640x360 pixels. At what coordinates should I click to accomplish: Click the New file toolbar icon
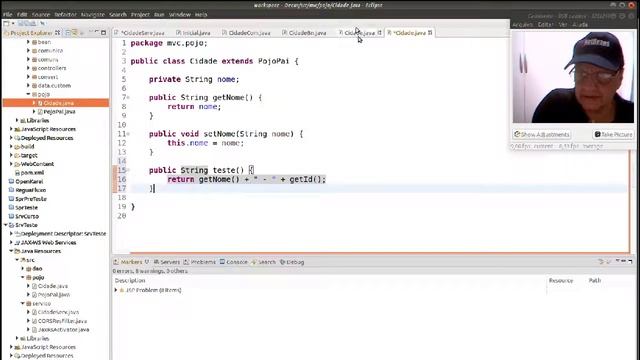[7, 24]
